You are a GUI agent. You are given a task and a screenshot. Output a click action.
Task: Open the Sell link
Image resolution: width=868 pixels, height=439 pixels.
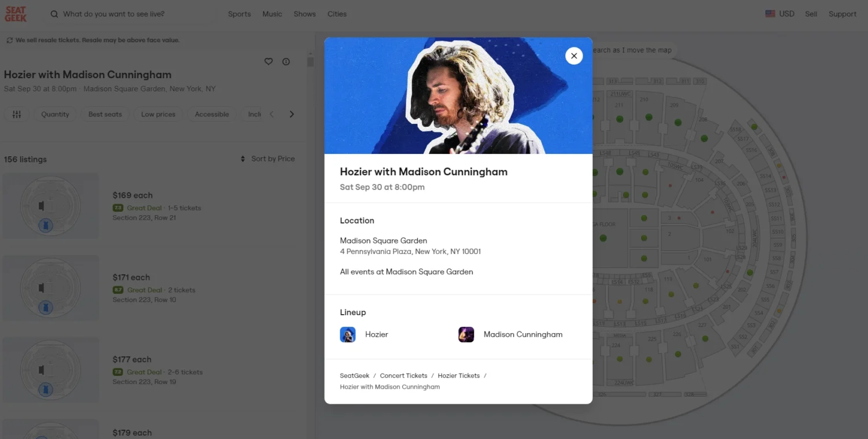point(811,14)
